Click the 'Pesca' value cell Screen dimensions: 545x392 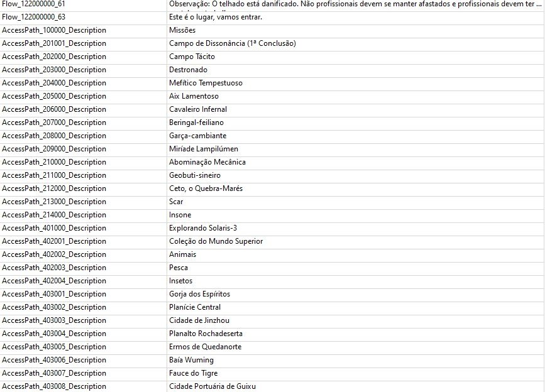(x=355, y=268)
